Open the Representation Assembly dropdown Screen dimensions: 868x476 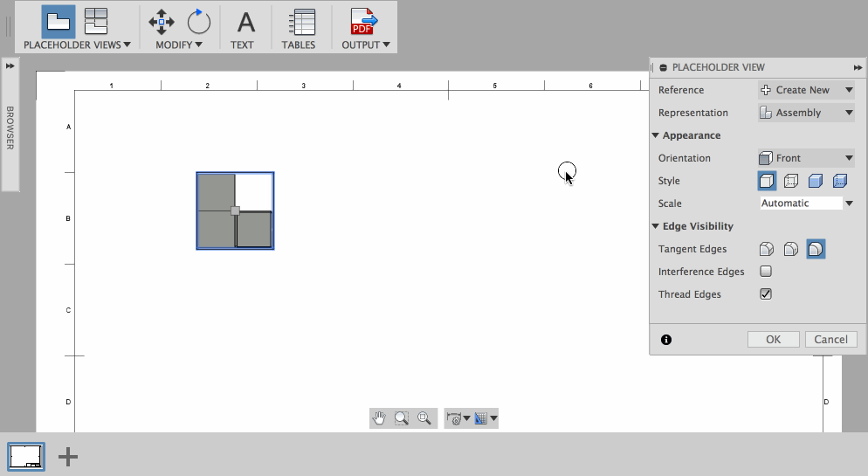coord(806,113)
